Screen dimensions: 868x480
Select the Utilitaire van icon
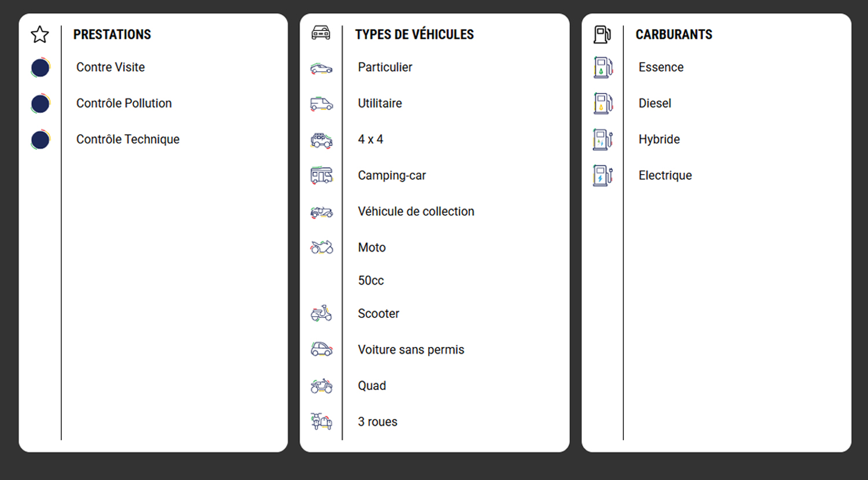[x=321, y=104]
